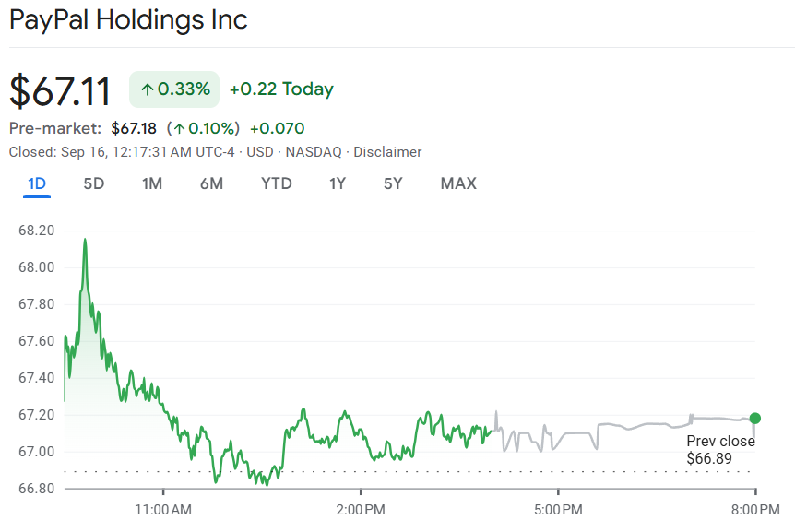Show the 6M price history
The image size is (795, 532).
211,183
